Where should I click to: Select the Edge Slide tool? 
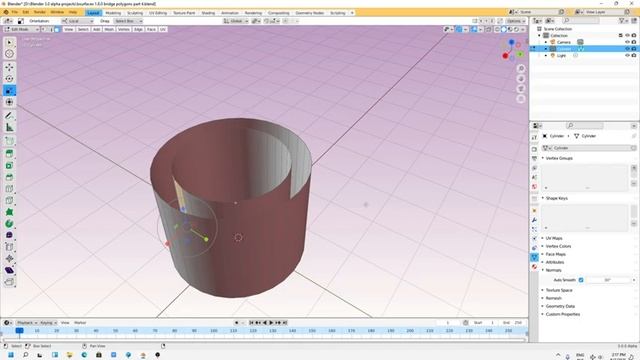point(9,247)
